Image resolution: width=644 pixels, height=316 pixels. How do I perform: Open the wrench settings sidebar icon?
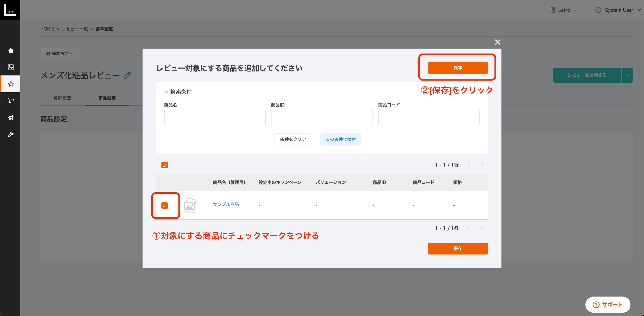tap(11, 134)
